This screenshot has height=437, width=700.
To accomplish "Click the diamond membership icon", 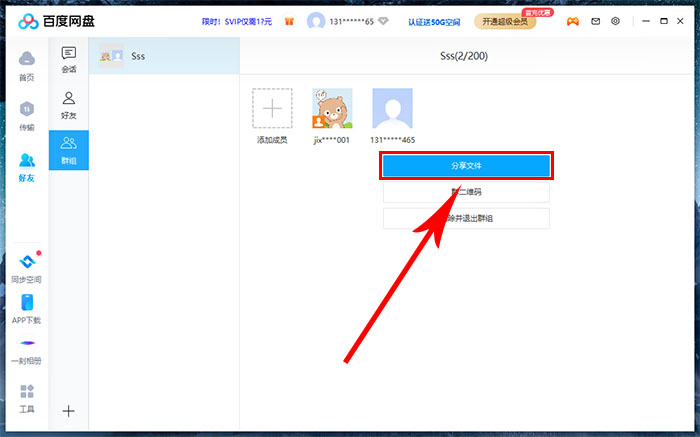I will click(x=383, y=21).
